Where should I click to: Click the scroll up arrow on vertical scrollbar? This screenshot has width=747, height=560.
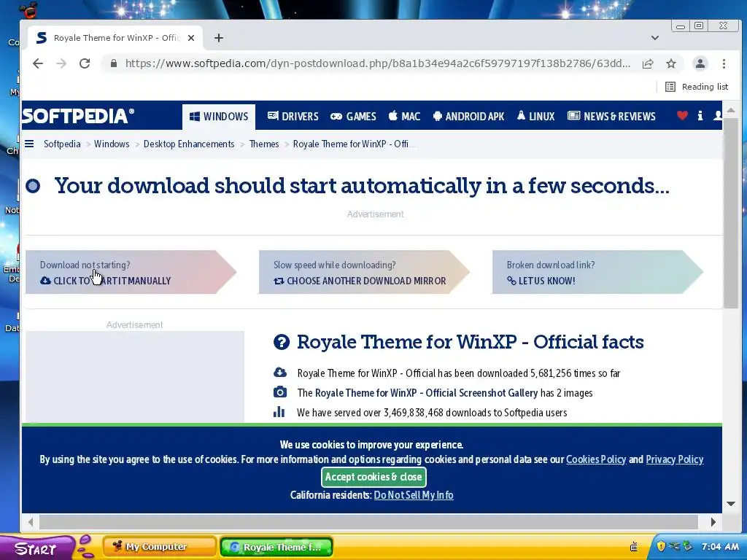pos(731,111)
